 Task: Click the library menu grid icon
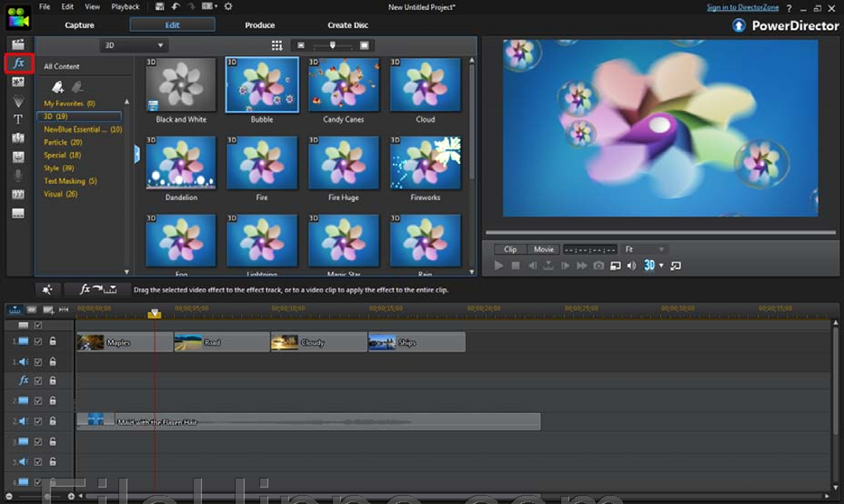tap(276, 46)
